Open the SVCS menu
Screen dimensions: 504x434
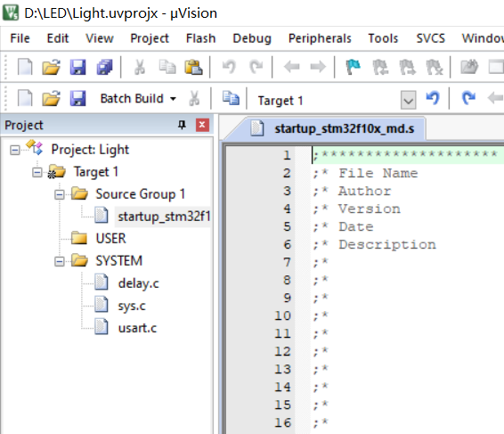pos(431,38)
